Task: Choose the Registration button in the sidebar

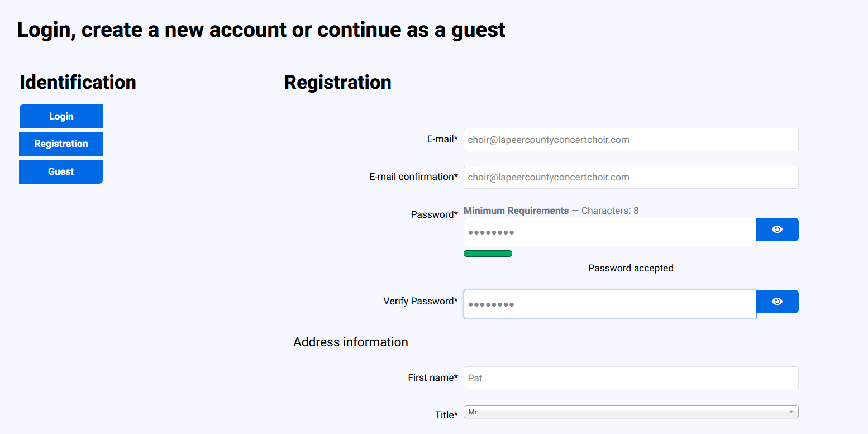Action: 61,144
